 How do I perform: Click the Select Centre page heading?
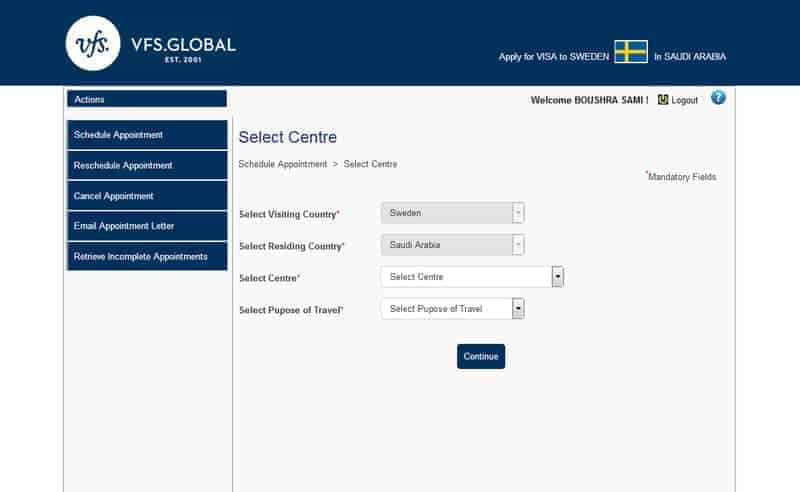pos(288,137)
